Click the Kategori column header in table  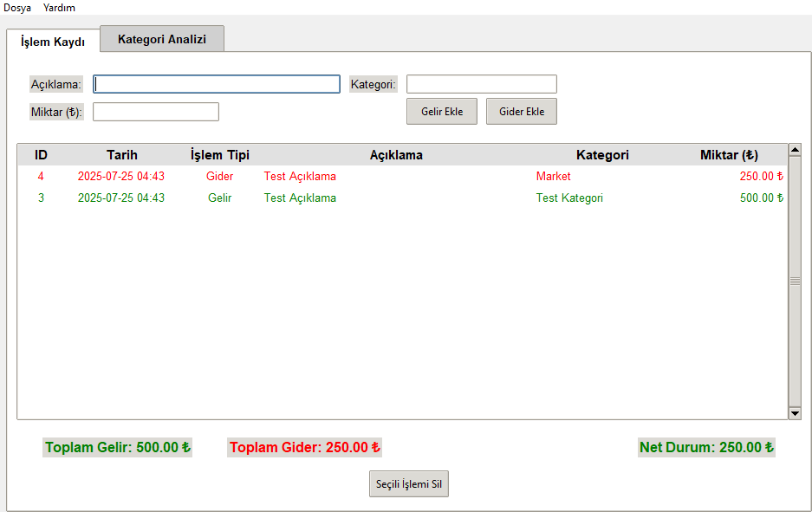(602, 155)
